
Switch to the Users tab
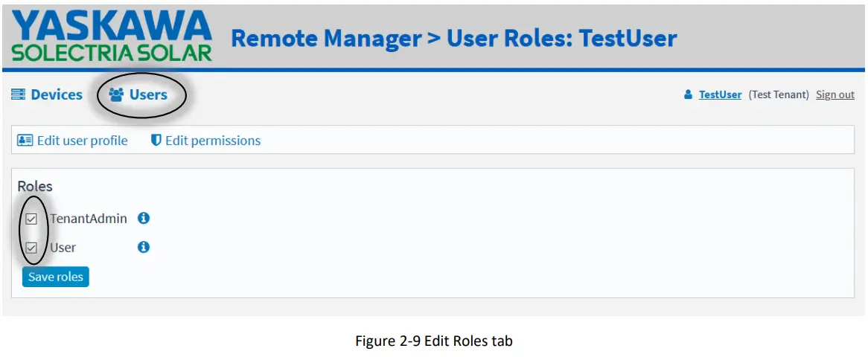point(148,95)
